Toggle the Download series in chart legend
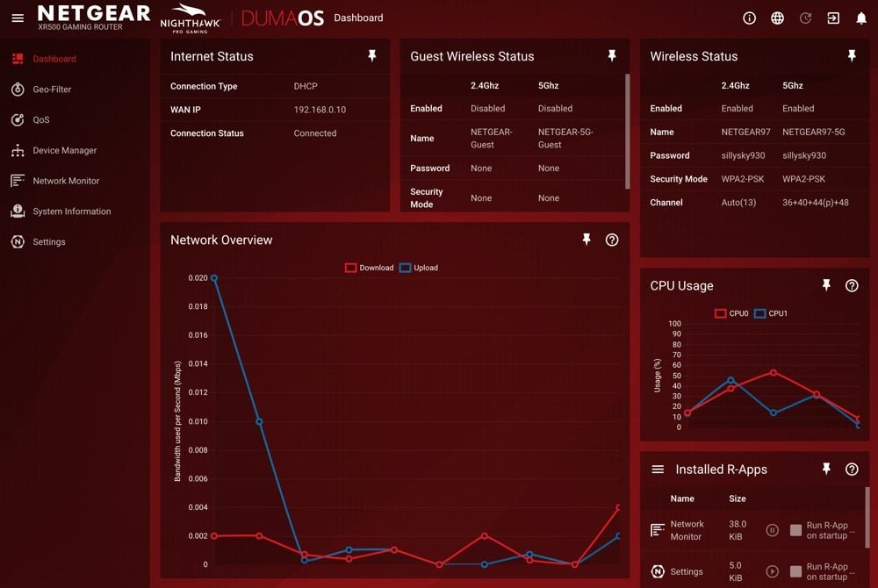The height and width of the screenshot is (588, 878). click(369, 268)
